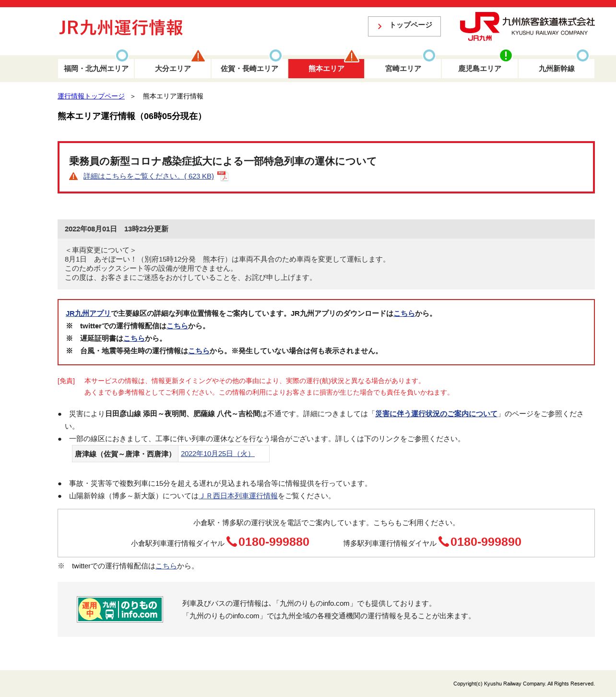Open the 2022年10月25日（火） link
The height and width of the screenshot is (697, 616).
click(217, 454)
